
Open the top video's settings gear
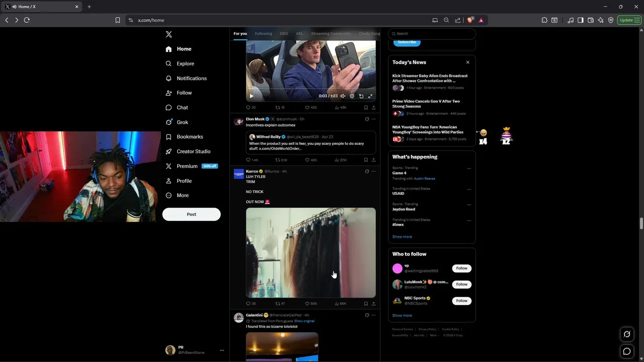tap(352, 96)
